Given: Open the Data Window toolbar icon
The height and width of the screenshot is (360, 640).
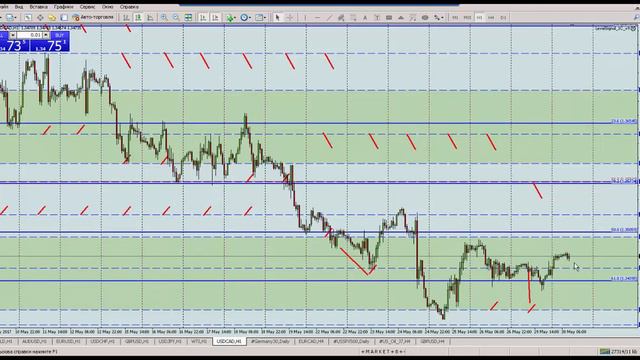Looking at the screenshot, I should (x=40, y=18).
